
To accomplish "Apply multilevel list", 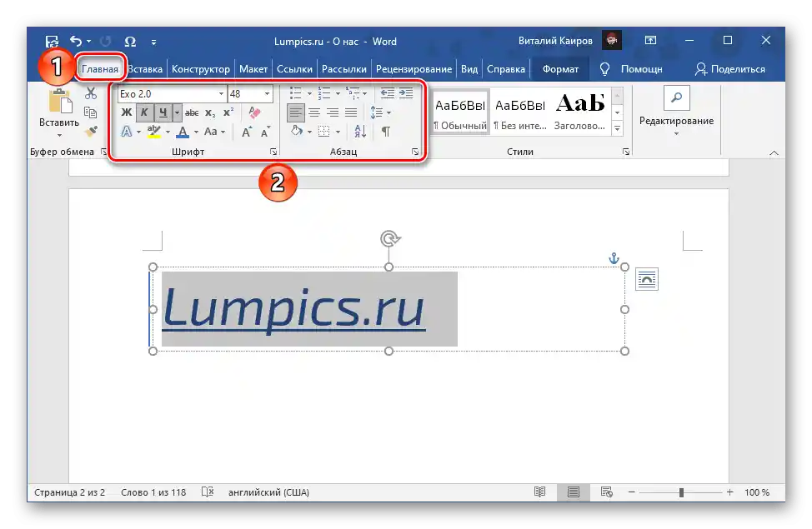I will [x=353, y=93].
